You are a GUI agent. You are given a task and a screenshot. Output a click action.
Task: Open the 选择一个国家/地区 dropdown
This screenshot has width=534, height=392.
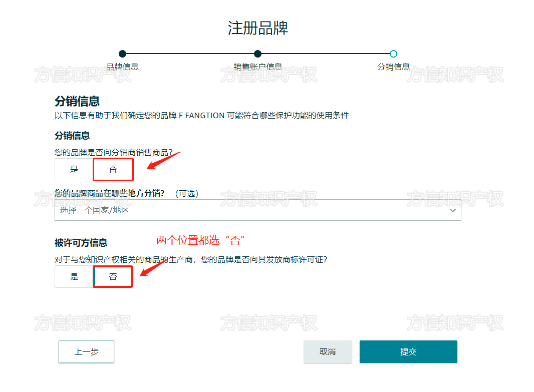pyautogui.click(x=258, y=210)
